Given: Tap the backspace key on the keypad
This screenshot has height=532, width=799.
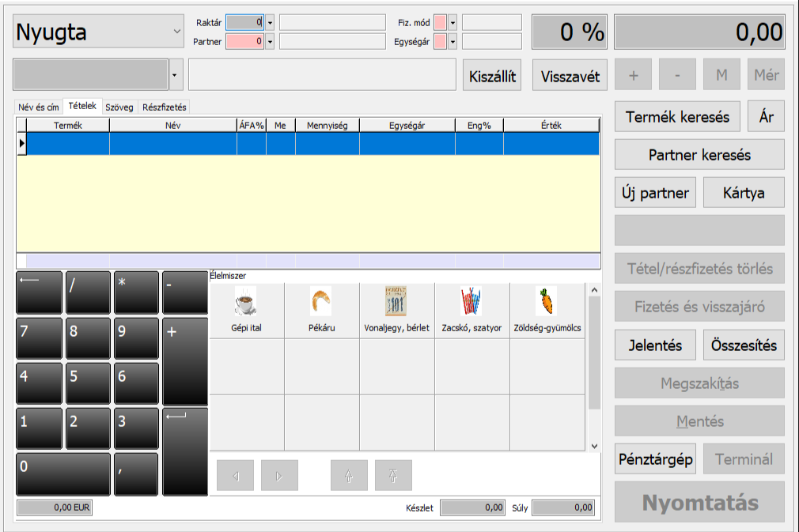Looking at the screenshot, I should click(40, 292).
